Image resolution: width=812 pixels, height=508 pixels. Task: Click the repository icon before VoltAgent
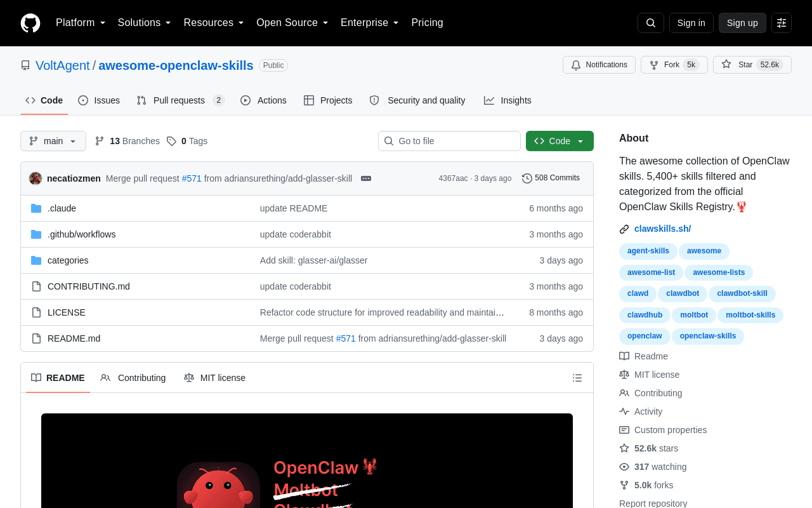pos(25,65)
